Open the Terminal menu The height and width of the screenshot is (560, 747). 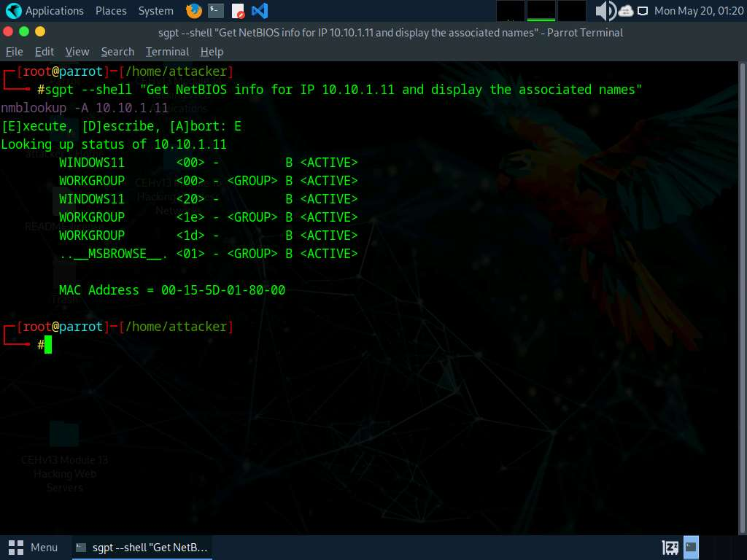point(167,52)
